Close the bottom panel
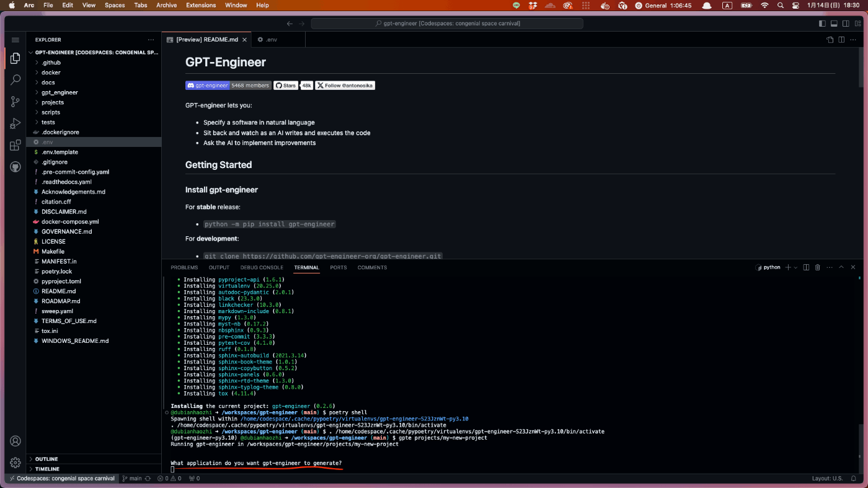 853,267
